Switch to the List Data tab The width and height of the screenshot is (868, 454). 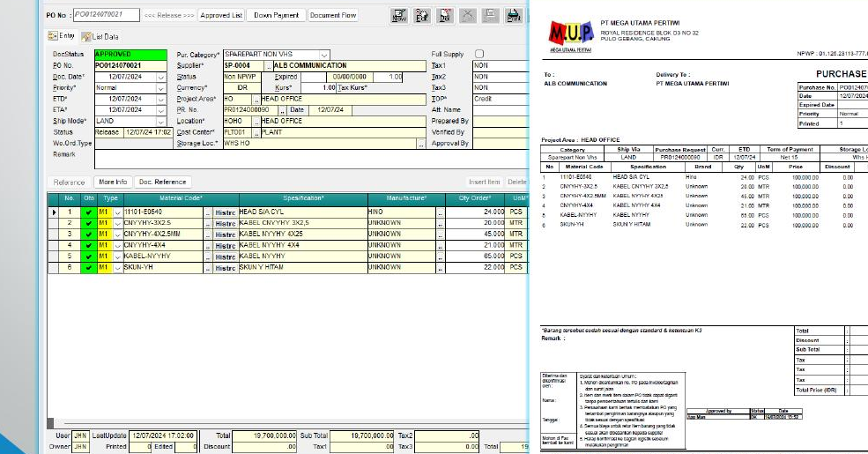[x=100, y=36]
